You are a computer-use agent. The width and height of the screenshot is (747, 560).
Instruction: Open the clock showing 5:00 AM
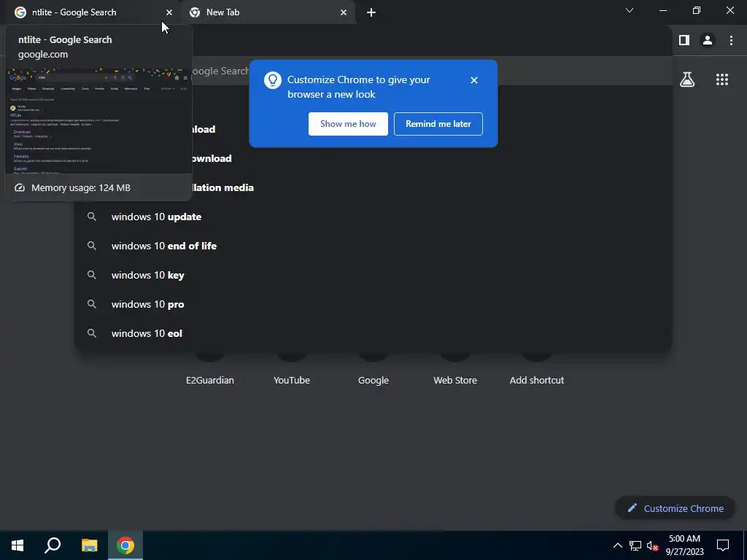684,545
